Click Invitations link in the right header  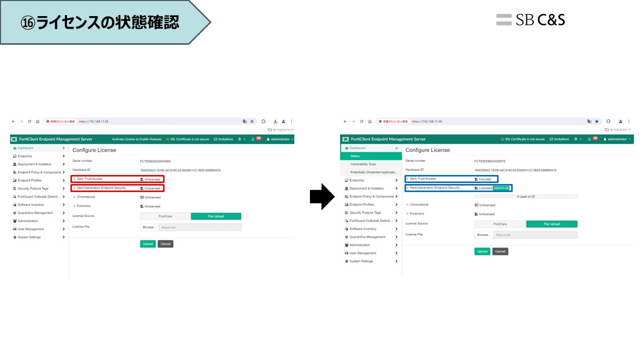tap(559, 139)
